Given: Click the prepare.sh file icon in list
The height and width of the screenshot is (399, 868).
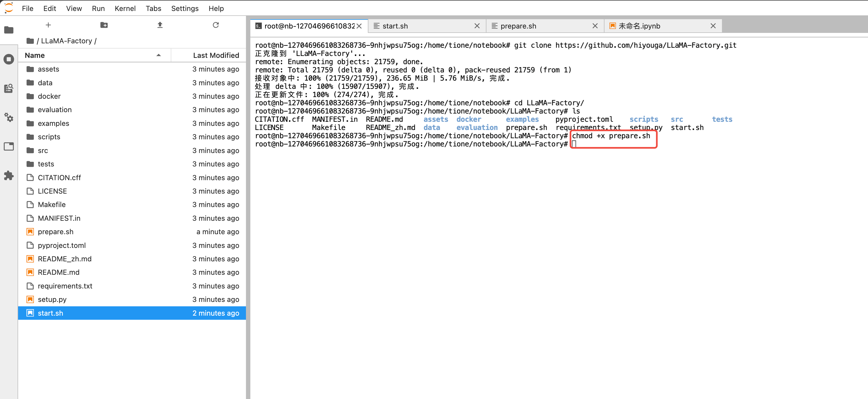Looking at the screenshot, I should tap(30, 232).
